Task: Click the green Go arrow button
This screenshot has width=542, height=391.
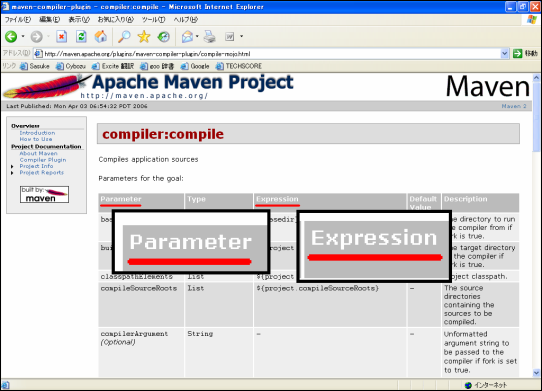Action: pos(517,54)
